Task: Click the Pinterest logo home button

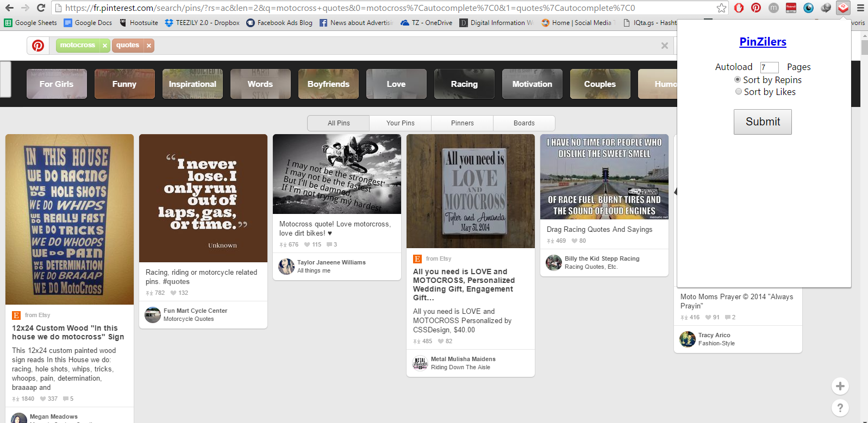Action: 38,46
